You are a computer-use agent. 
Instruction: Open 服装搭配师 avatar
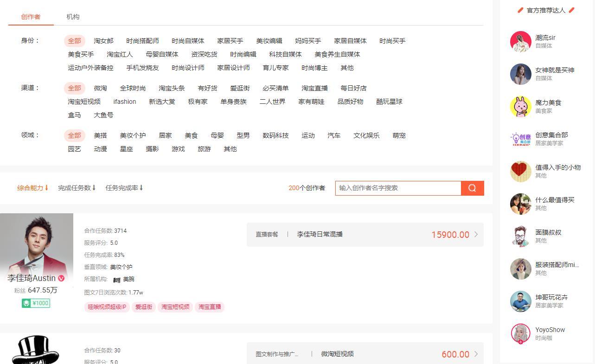[x=520, y=269]
